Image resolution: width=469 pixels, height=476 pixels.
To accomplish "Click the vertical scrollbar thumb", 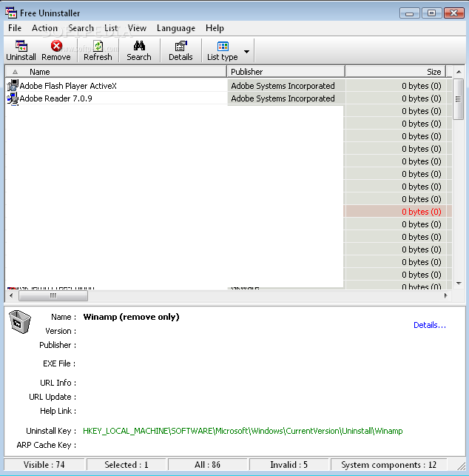I will pos(458,99).
